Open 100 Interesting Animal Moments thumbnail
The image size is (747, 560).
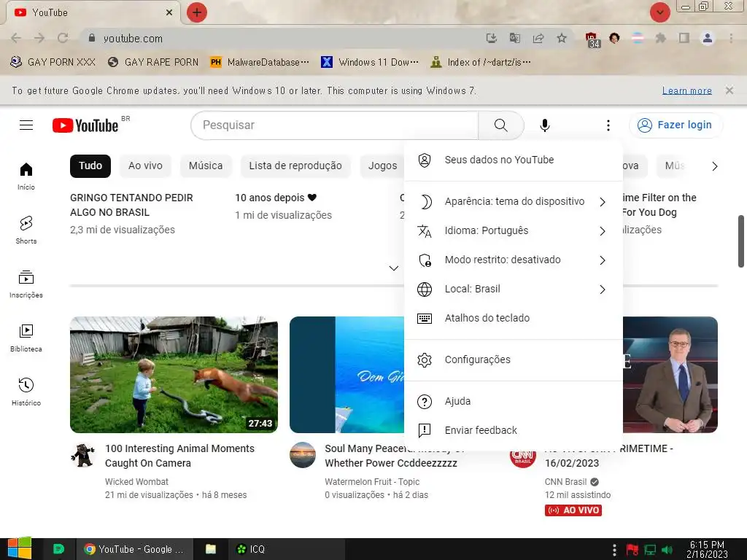click(x=174, y=375)
